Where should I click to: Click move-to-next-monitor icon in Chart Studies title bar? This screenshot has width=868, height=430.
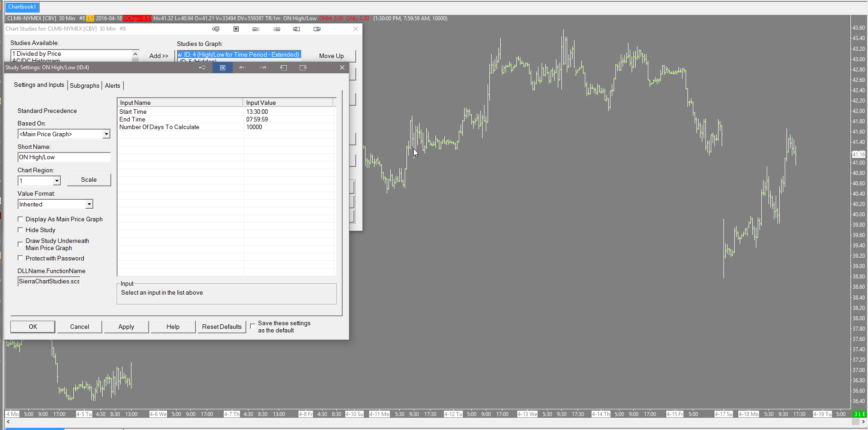(x=216, y=29)
